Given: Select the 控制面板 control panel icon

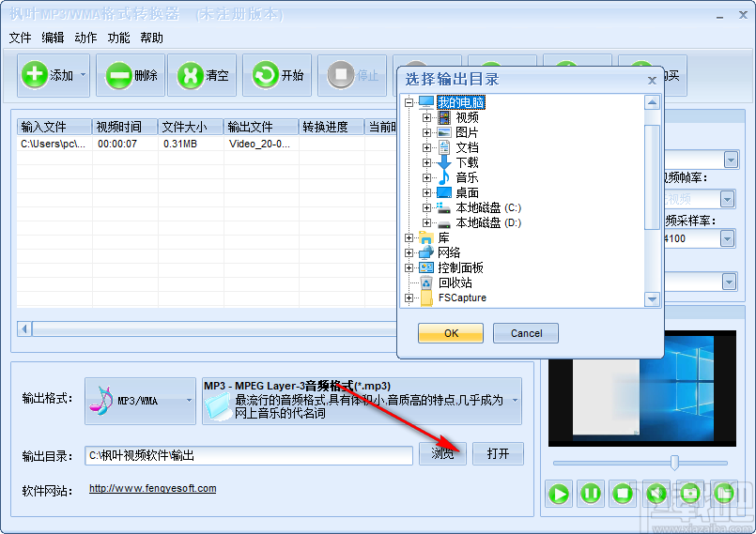Looking at the screenshot, I should point(426,267).
